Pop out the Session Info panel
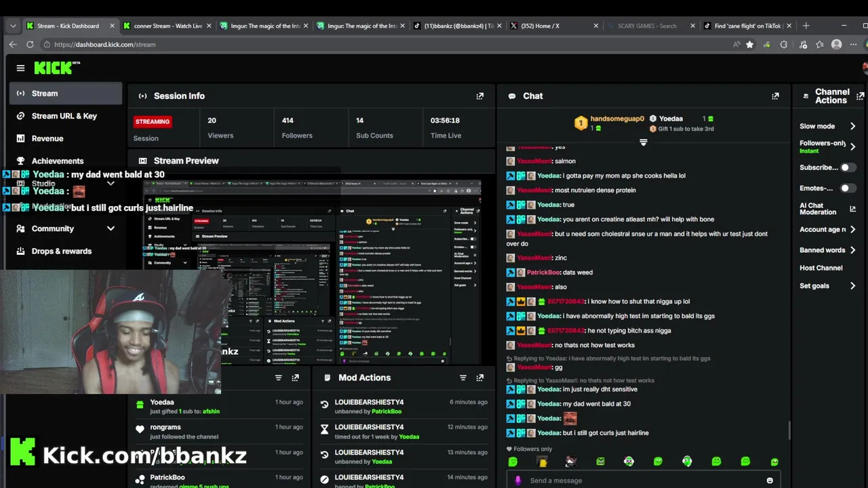This screenshot has width=868, height=488. [480, 96]
